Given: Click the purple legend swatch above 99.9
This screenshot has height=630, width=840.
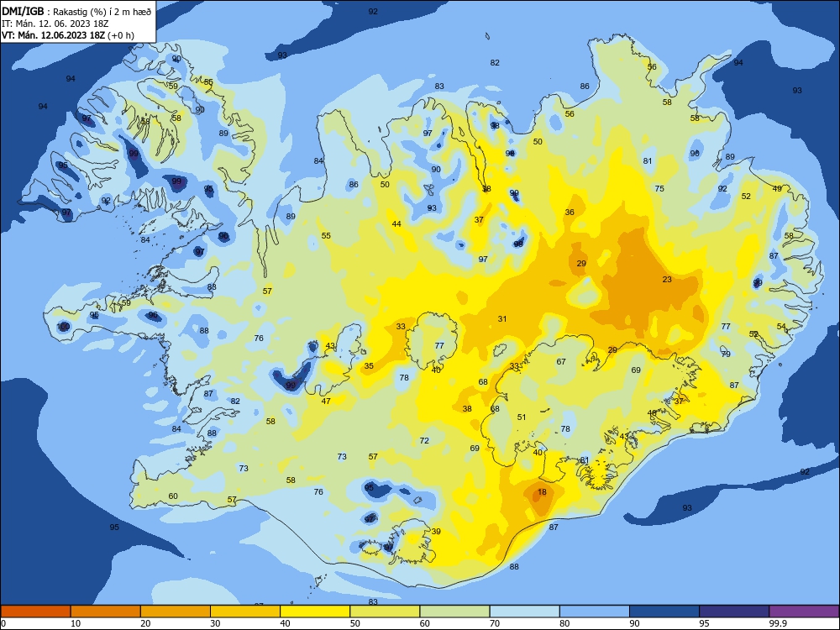Looking at the screenshot, I should (x=804, y=612).
